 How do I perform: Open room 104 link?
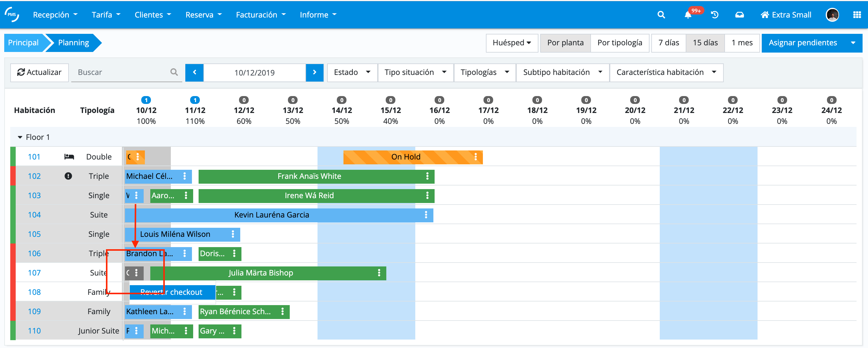[x=34, y=215]
